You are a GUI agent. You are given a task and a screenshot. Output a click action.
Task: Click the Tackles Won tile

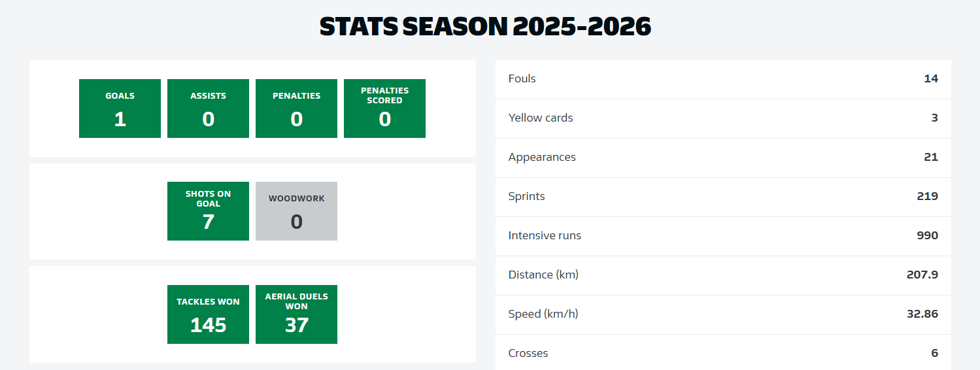[x=208, y=314]
